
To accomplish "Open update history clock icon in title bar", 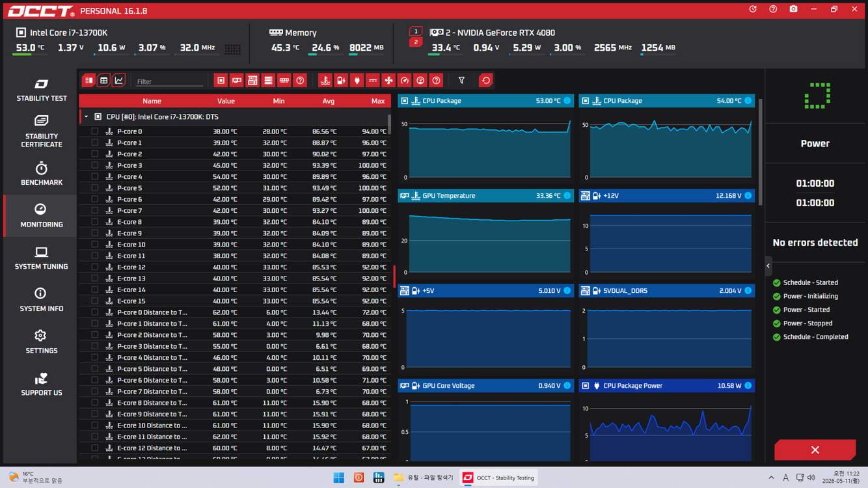I will [x=753, y=9].
